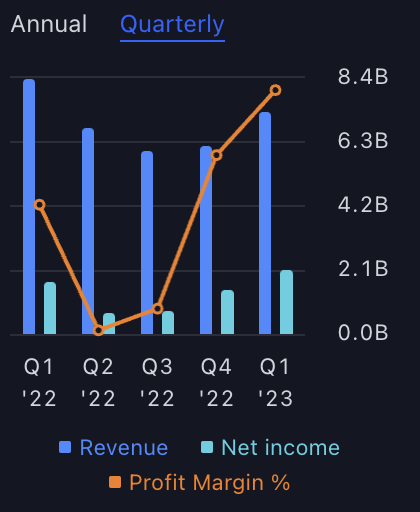The height and width of the screenshot is (512, 420).
Task: Click the Q2 '22 profit margin point
Action: point(98,330)
